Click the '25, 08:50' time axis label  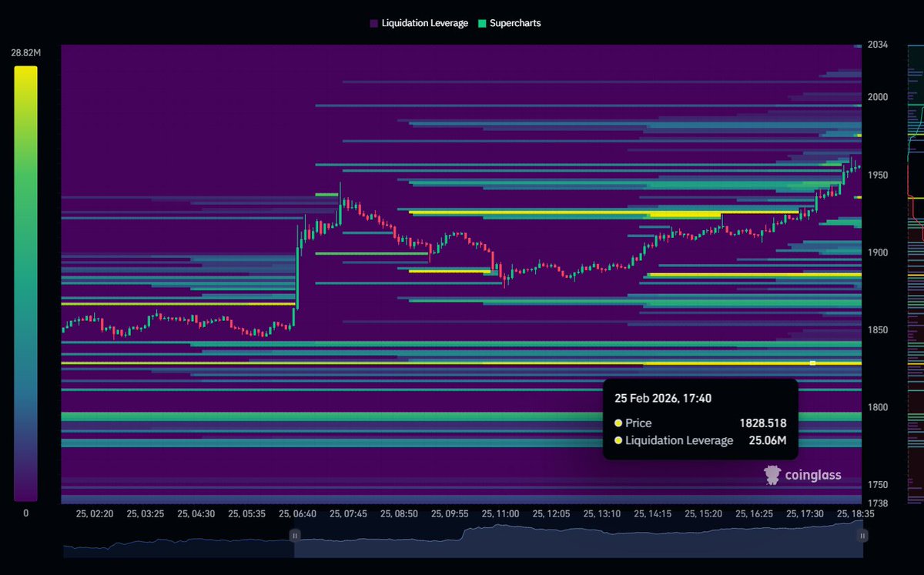click(x=398, y=513)
